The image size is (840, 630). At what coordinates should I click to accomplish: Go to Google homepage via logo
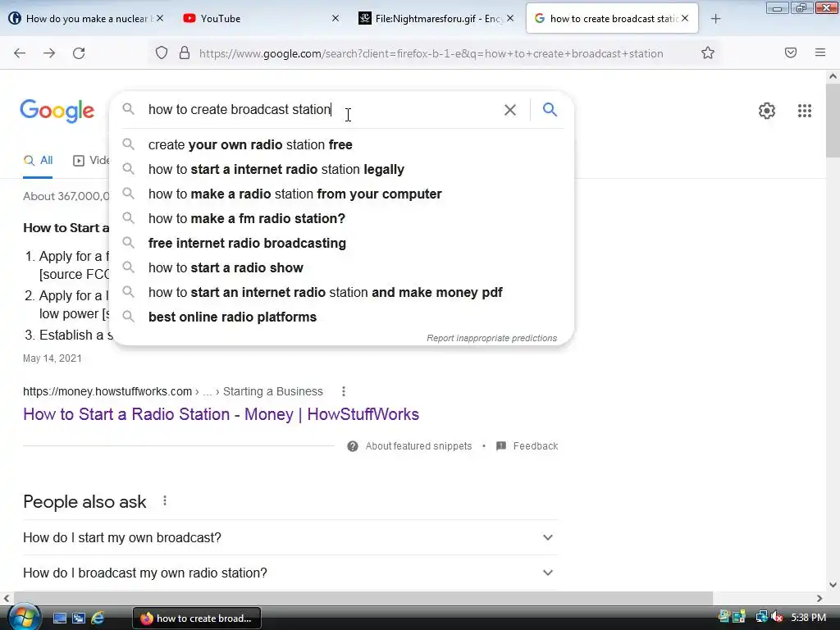(x=57, y=111)
